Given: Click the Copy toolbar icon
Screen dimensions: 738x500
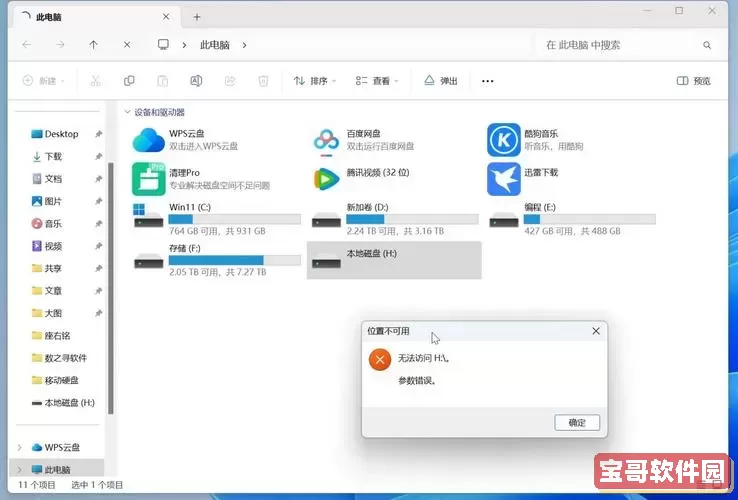Looking at the screenshot, I should (x=129, y=81).
